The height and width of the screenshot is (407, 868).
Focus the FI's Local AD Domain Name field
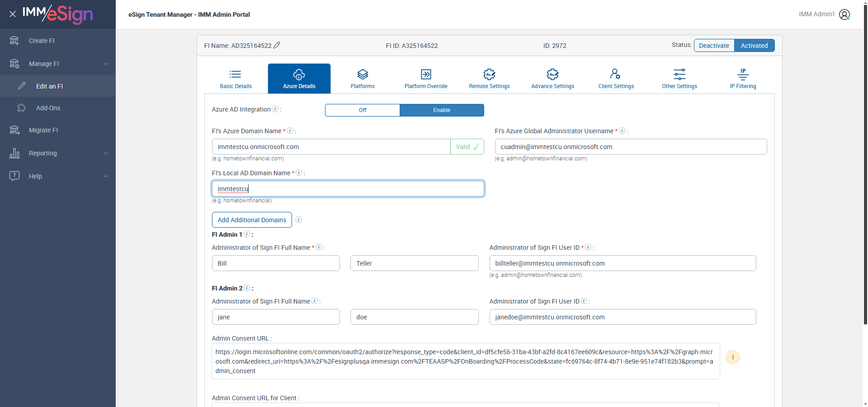click(348, 189)
